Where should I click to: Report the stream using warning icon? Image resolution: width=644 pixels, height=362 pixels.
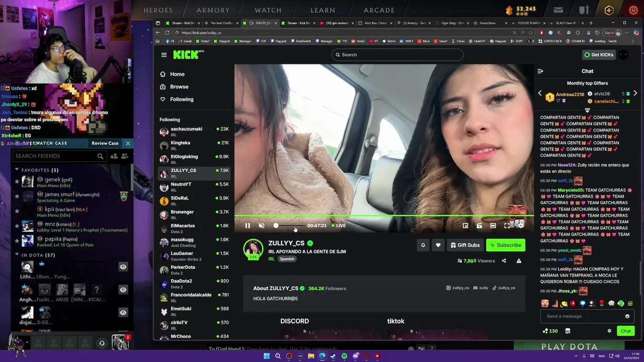(x=519, y=261)
